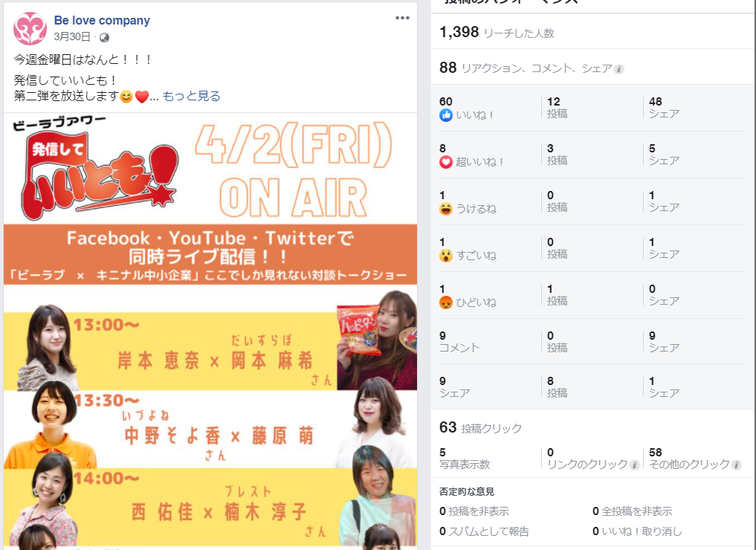Open the Be love company page link
This screenshot has width=756, height=550.
tap(102, 20)
